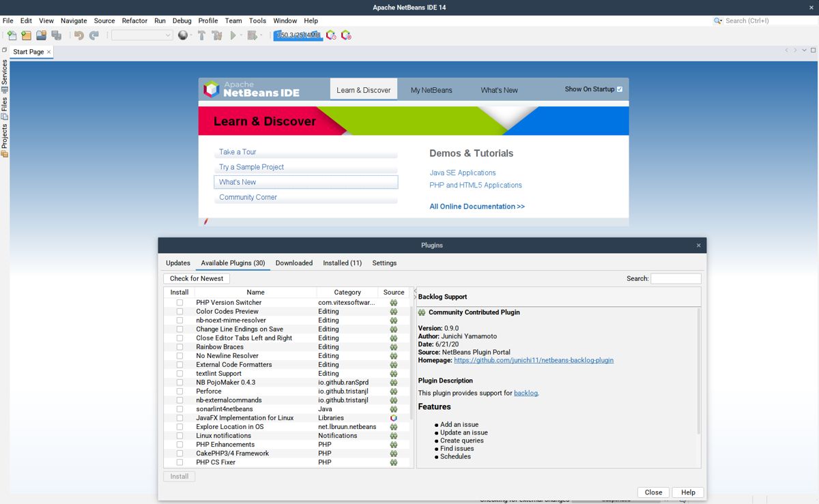Open the Projects side panel

tap(4, 140)
